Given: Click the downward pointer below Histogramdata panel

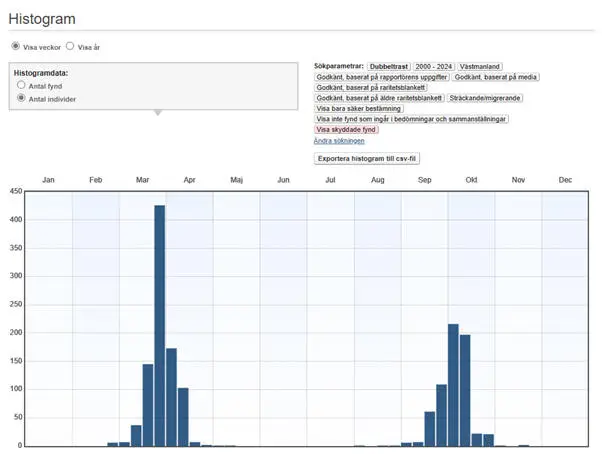Looking at the screenshot, I should [155, 113].
